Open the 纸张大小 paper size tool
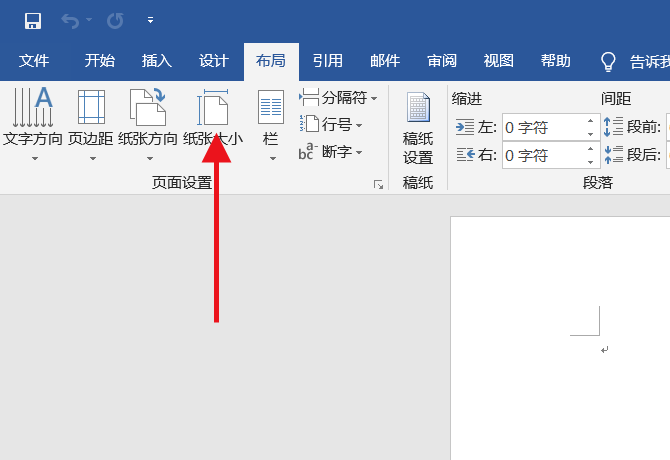670x460 pixels. coord(213,124)
